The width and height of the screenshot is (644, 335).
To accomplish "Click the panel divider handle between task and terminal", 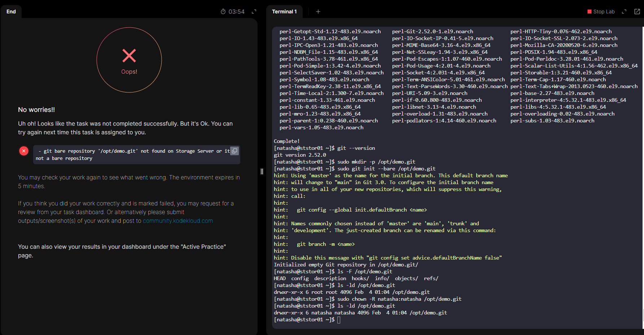I will [262, 171].
